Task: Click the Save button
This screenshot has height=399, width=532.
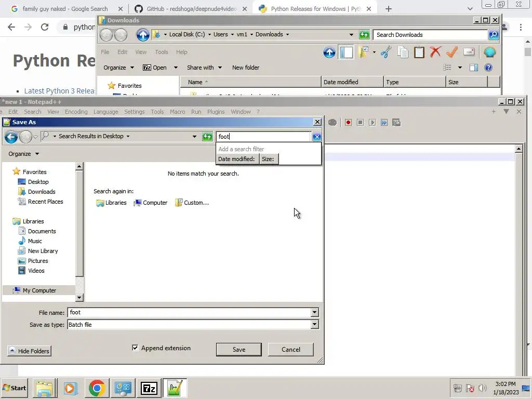Action: point(239,350)
